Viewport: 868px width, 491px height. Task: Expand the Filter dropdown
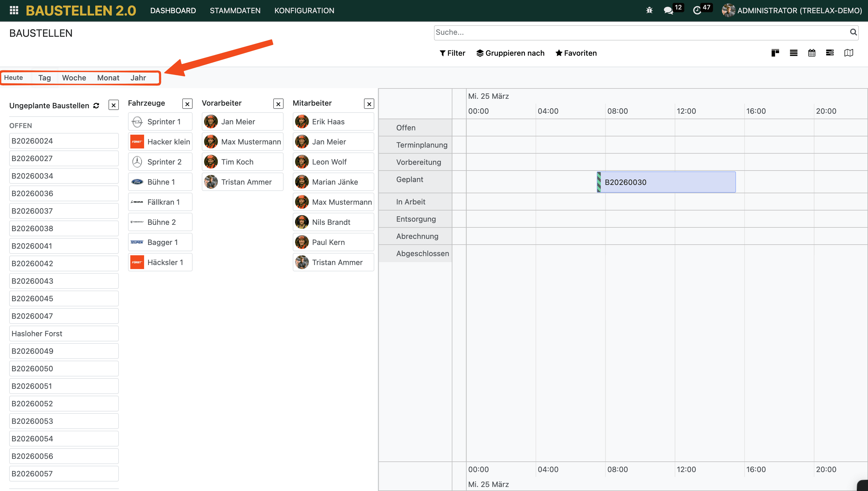(x=452, y=53)
